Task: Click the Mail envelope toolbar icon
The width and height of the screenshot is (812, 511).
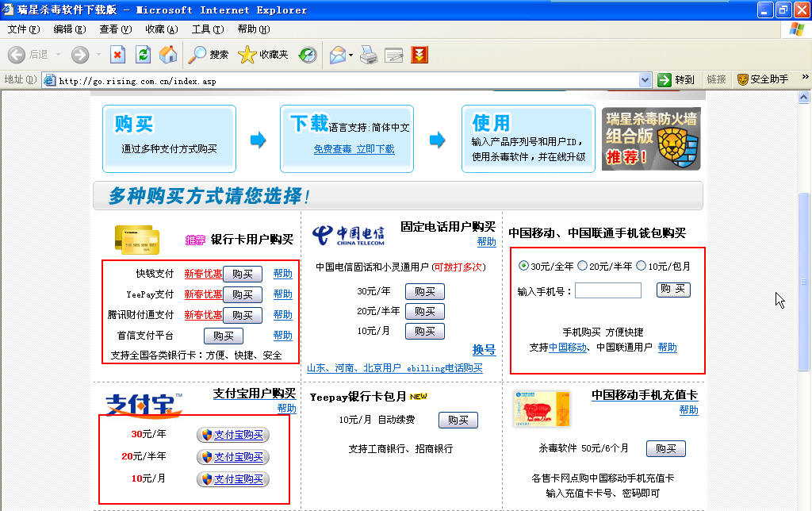Action: tap(337, 55)
